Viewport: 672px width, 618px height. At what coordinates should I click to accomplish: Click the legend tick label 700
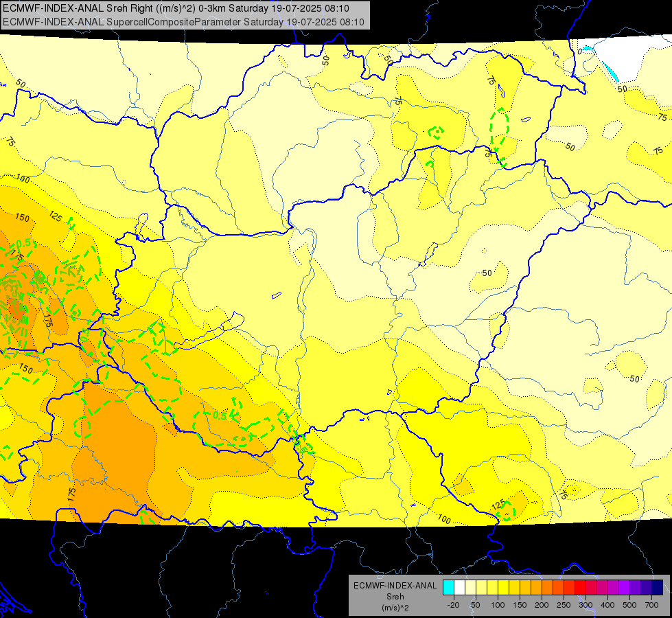click(x=651, y=605)
